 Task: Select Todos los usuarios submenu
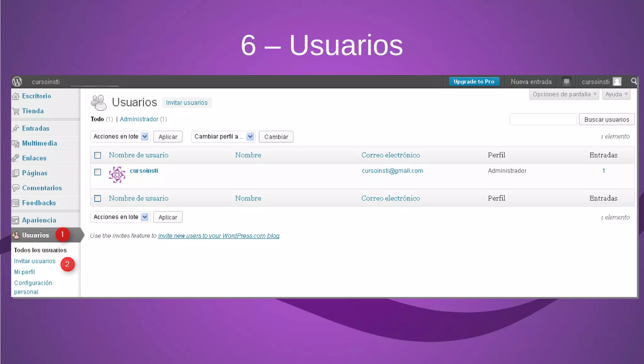[40, 250]
